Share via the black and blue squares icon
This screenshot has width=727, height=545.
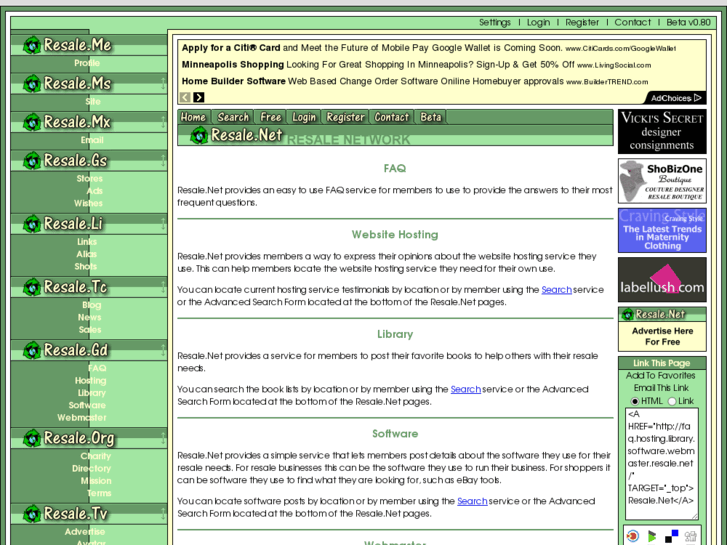671,536
